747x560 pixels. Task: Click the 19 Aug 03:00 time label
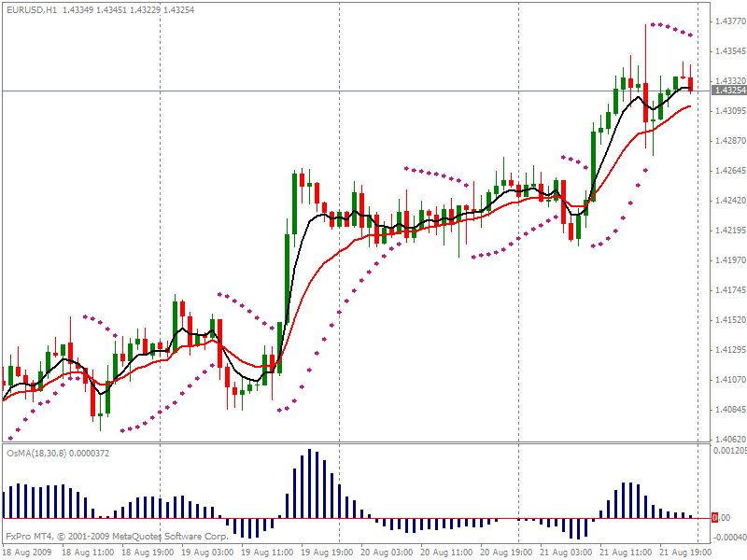tap(205, 553)
